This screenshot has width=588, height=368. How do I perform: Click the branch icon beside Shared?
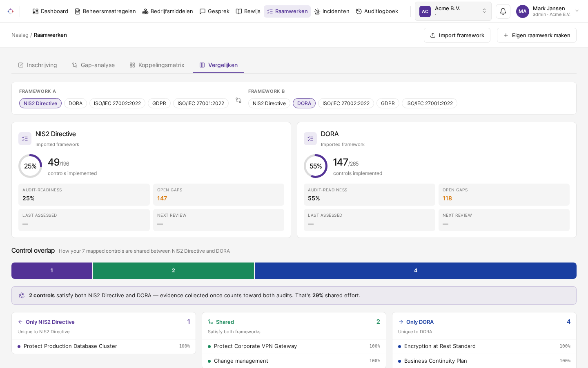pyautogui.click(x=211, y=322)
